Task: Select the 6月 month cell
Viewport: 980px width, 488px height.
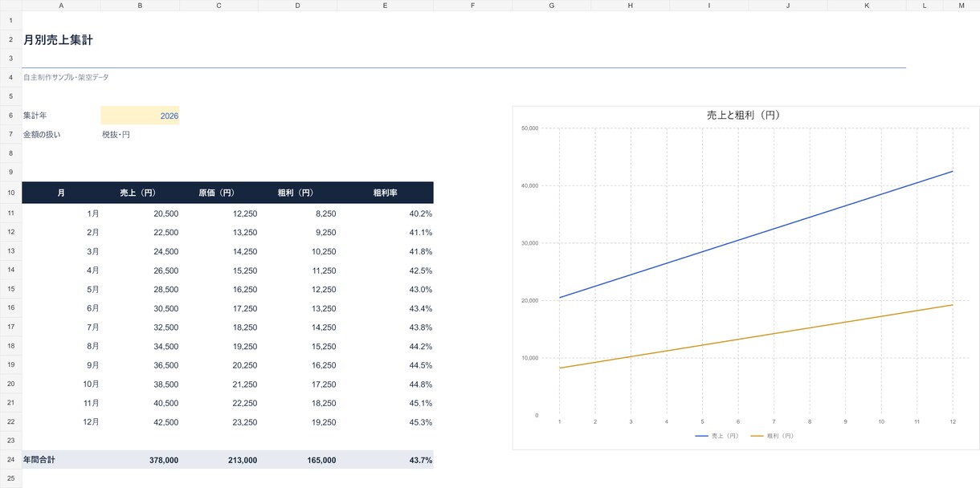Action: click(62, 308)
